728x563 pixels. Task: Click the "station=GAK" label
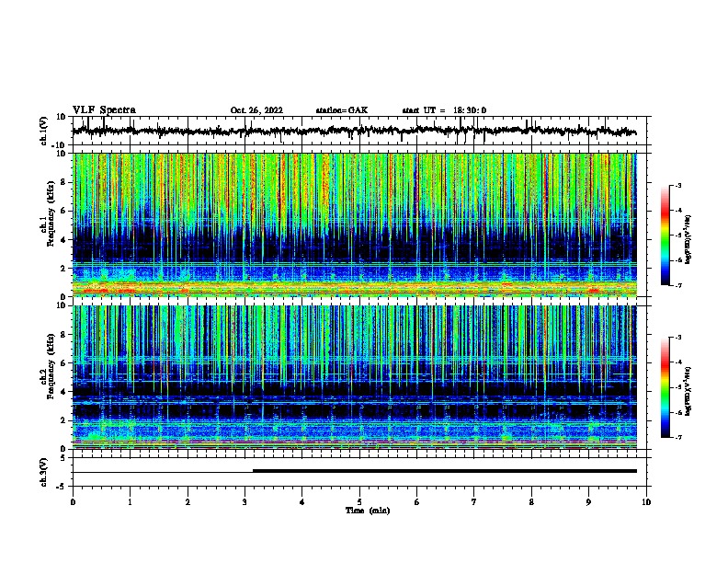coord(342,110)
